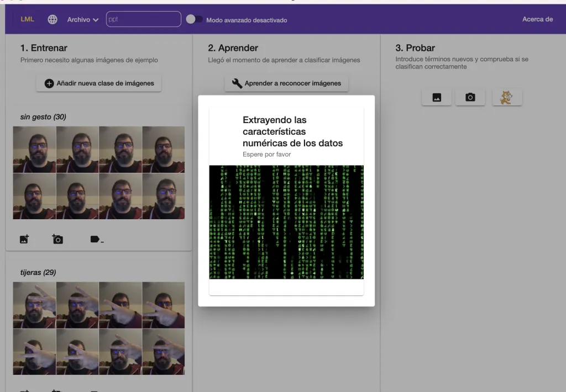566x392 pixels.
Task: Select last bottom-row thumbnail in sin gesto
Action: 163,196
